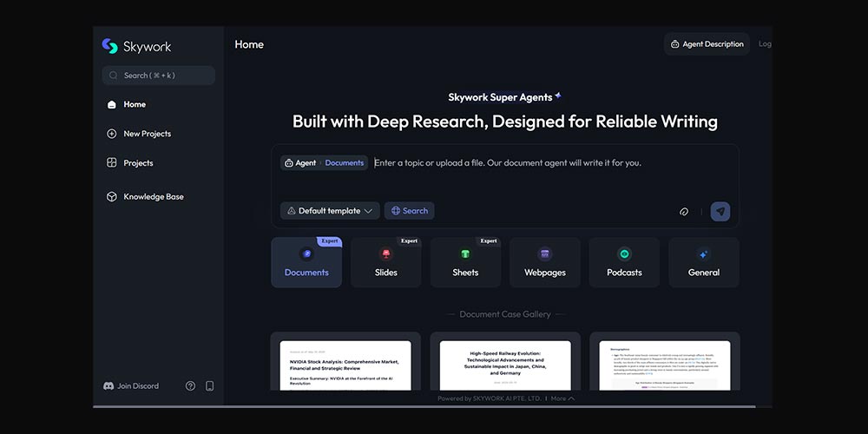Click the Discord logo icon
868x434 pixels.
pyautogui.click(x=108, y=386)
